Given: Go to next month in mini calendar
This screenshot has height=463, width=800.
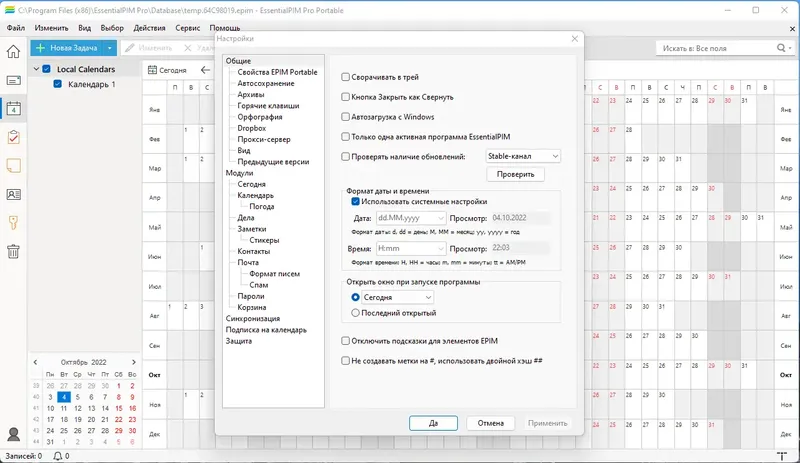Looking at the screenshot, I should pyautogui.click(x=134, y=362).
